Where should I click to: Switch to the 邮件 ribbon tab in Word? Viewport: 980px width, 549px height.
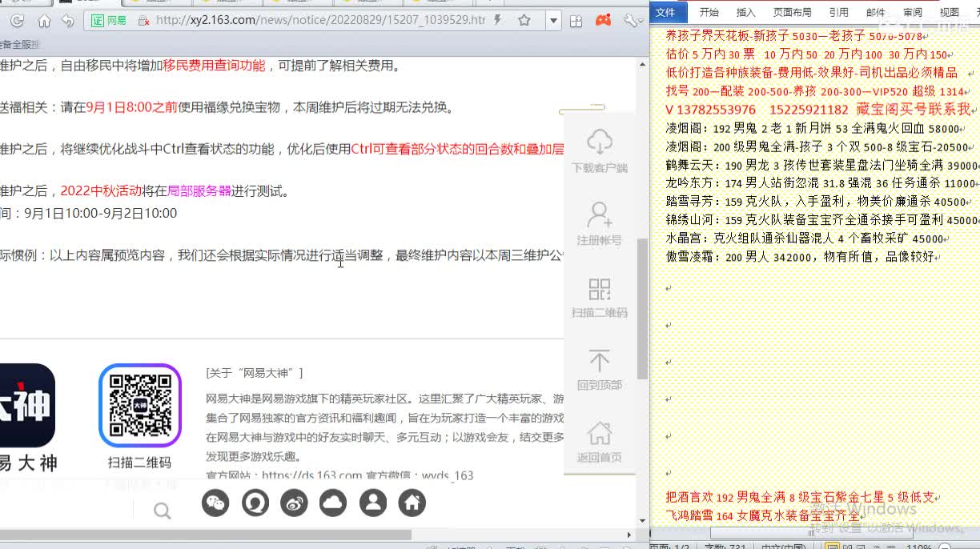coord(876,12)
